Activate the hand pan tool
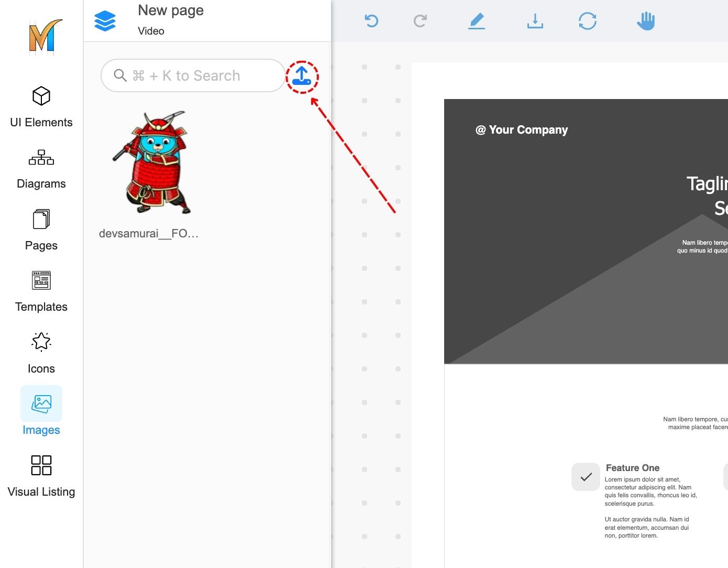The width and height of the screenshot is (728, 568). [646, 21]
